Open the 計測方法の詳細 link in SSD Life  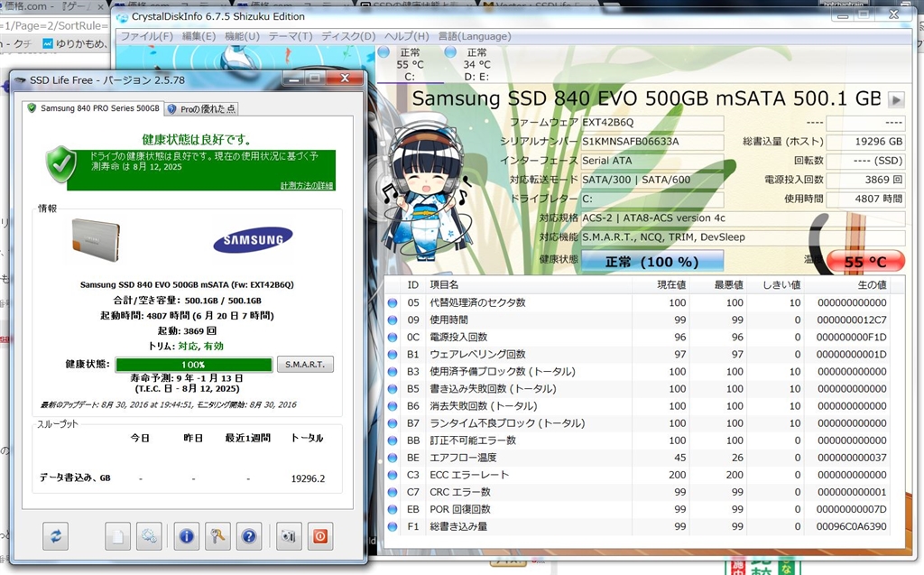pos(307,185)
